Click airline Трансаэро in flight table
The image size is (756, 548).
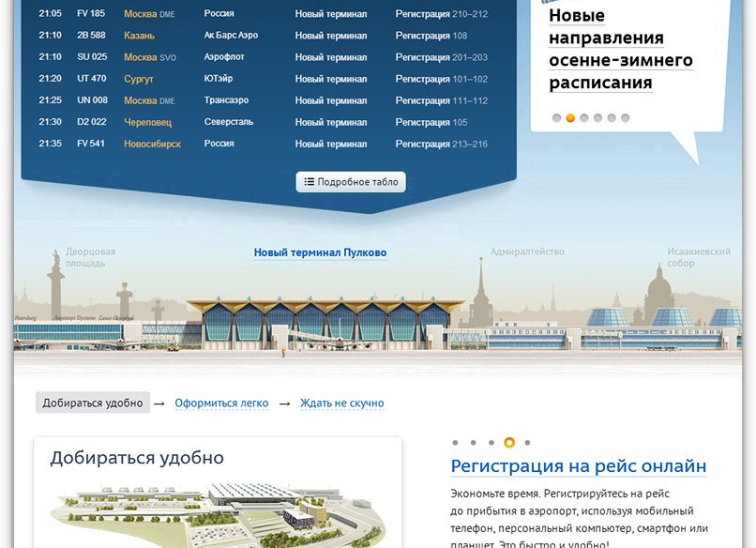226,100
